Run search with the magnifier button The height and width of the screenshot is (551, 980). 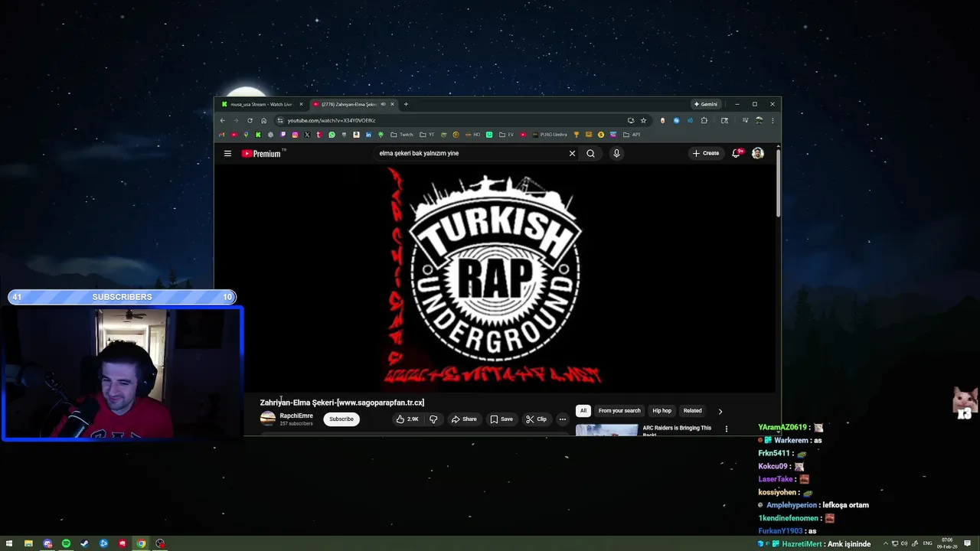(x=590, y=154)
